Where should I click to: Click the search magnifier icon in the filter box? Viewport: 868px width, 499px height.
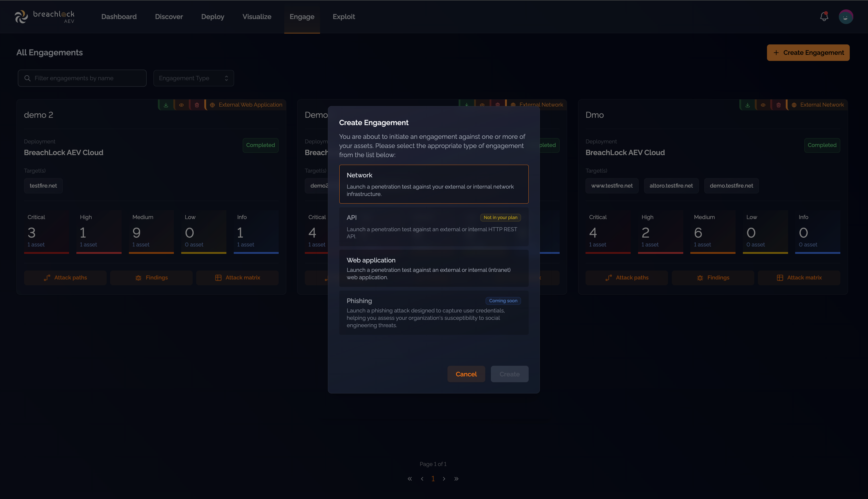[27, 78]
